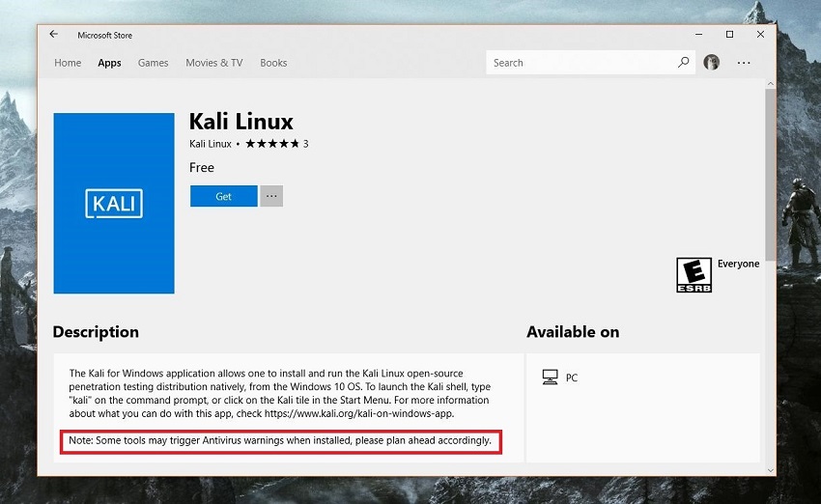Open the user profile avatar

click(x=712, y=63)
